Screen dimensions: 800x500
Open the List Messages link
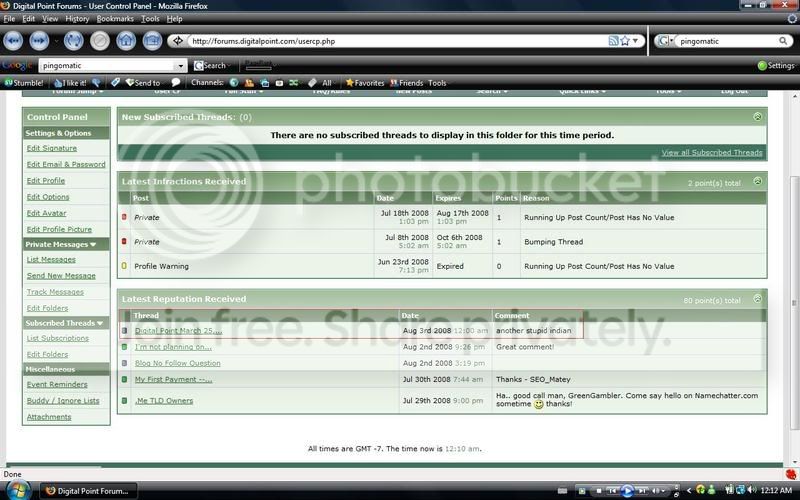tap(51, 259)
